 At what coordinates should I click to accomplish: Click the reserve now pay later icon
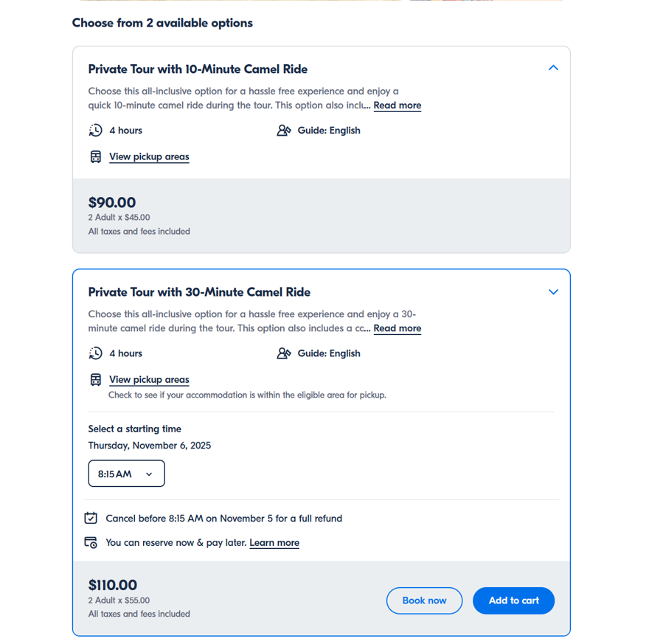91,543
